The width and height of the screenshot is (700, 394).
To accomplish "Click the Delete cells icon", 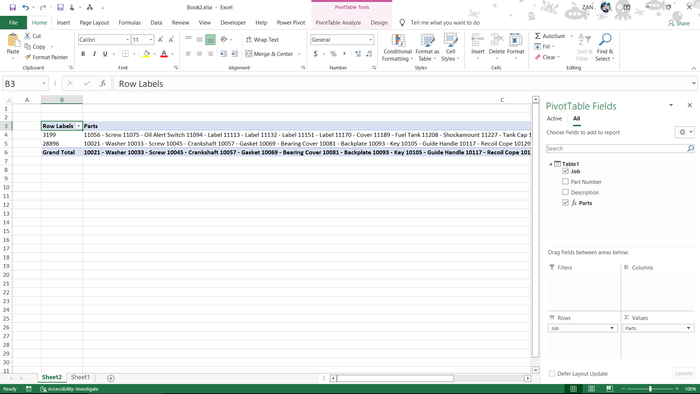I will coord(496,41).
